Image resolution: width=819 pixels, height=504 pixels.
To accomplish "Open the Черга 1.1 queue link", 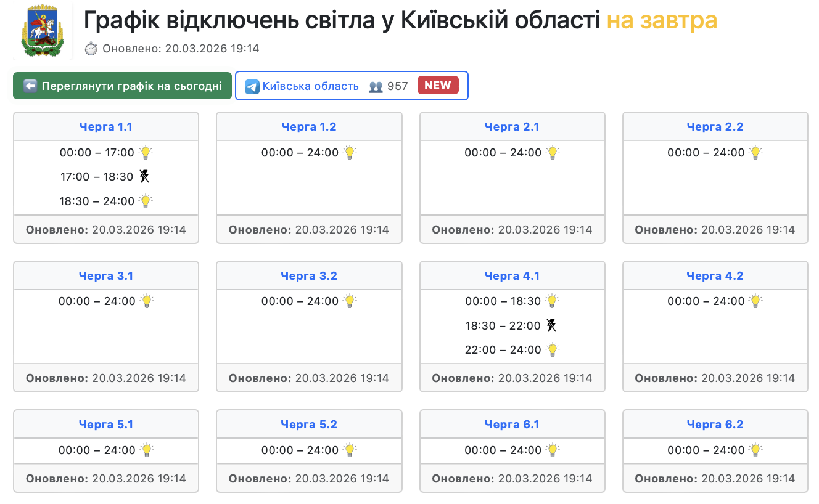I will tap(106, 127).
